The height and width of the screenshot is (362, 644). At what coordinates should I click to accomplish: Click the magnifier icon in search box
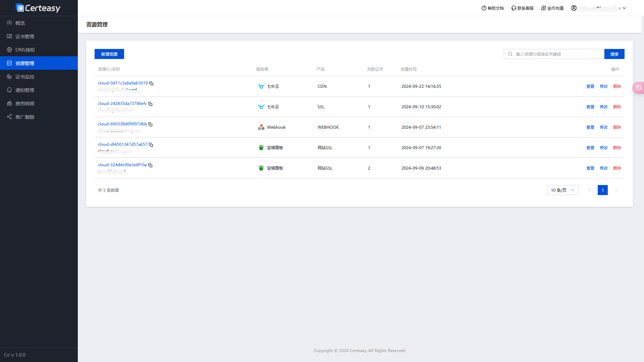510,54
